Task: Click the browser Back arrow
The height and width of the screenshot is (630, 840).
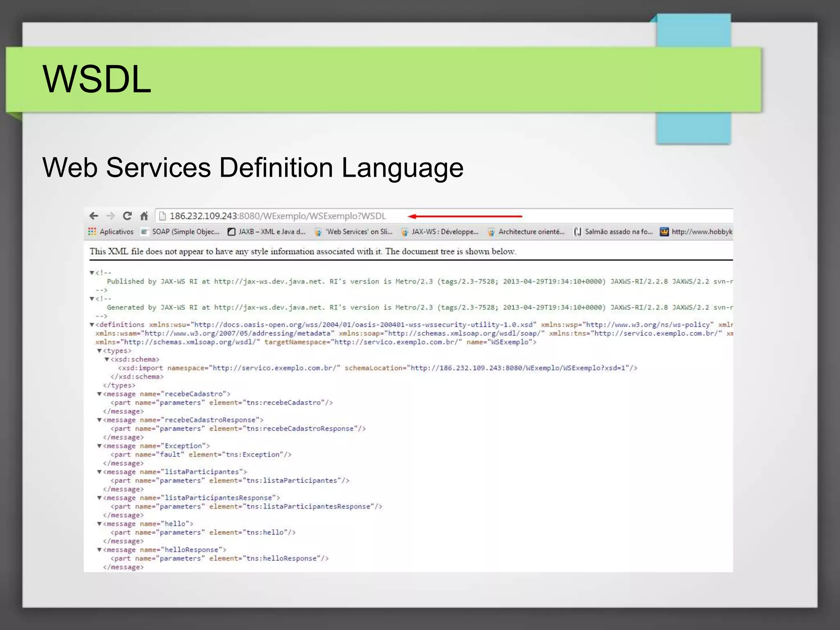Action: coord(94,216)
